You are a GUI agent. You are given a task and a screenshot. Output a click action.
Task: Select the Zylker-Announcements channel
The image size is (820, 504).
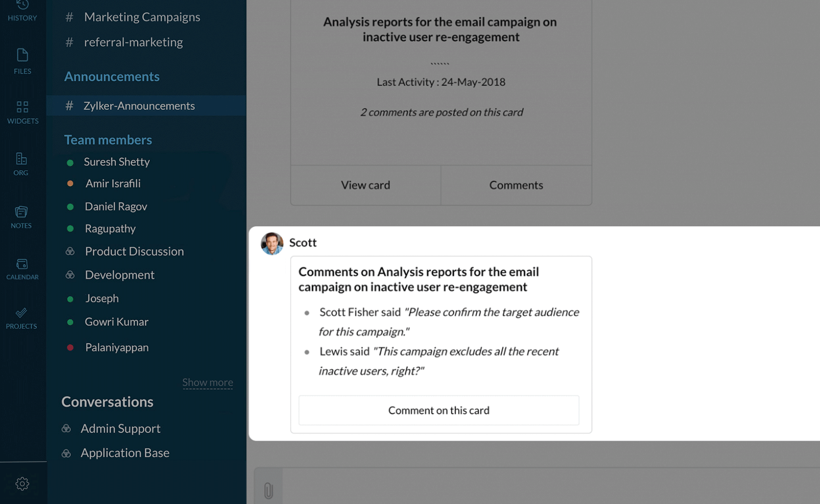139,106
